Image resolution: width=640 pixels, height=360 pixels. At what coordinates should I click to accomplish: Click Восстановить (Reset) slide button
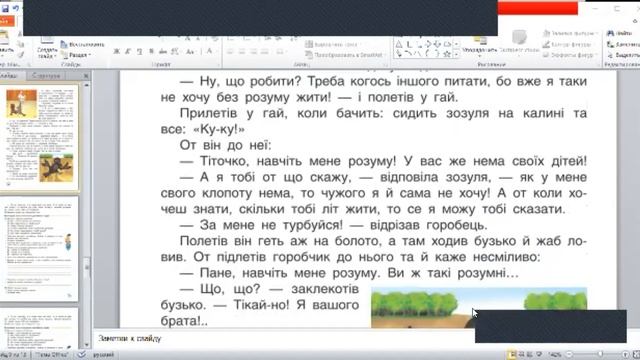pyautogui.click(x=83, y=44)
